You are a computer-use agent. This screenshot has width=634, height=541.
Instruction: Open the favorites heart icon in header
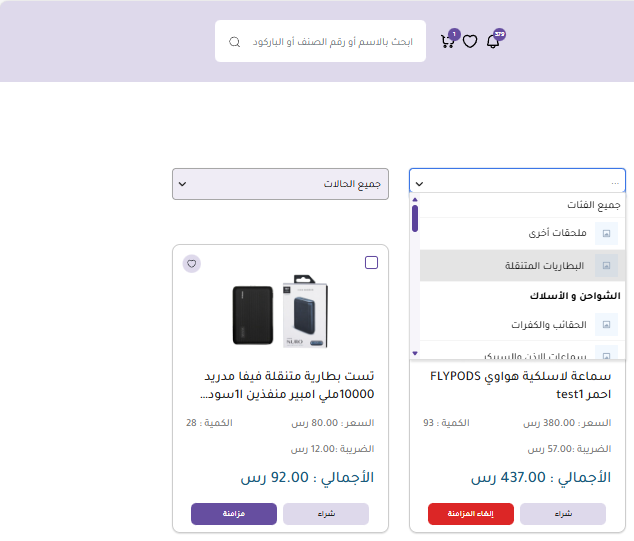point(470,42)
